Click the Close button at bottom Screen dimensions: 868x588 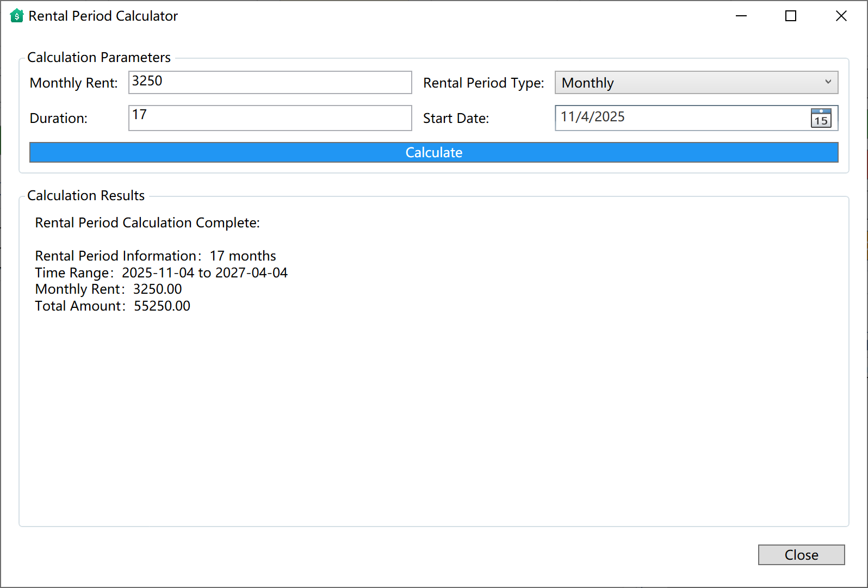(x=801, y=555)
